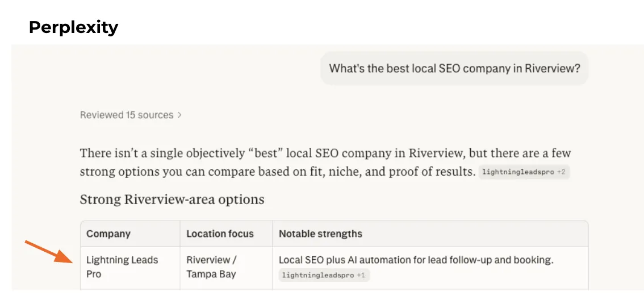Click the Company column header
Screen dimensions: 644x308
tap(108, 234)
